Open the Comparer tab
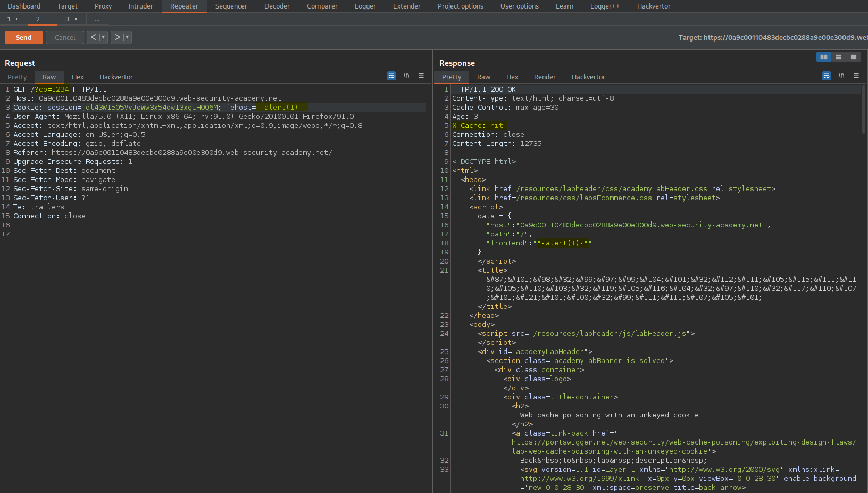 click(322, 6)
